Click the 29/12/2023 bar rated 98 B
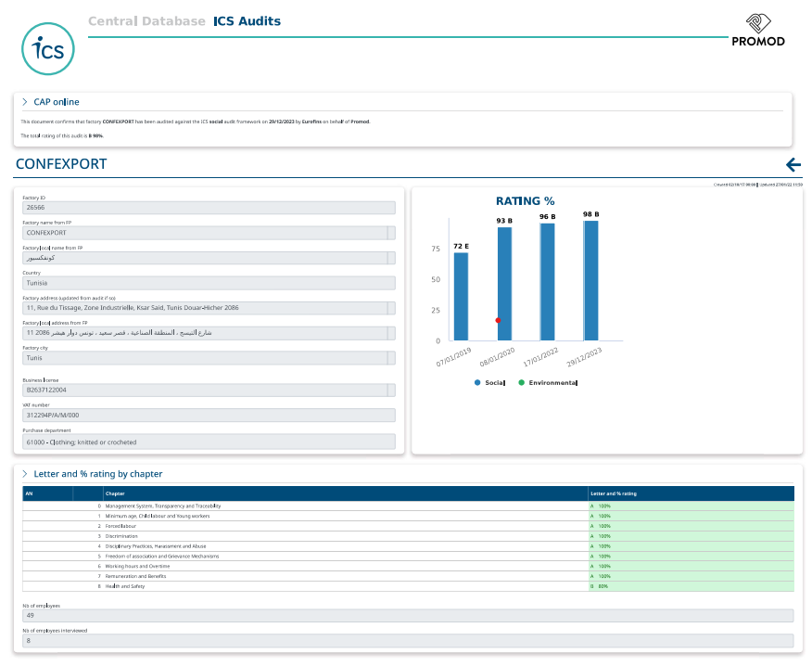812x666 pixels. point(590,280)
